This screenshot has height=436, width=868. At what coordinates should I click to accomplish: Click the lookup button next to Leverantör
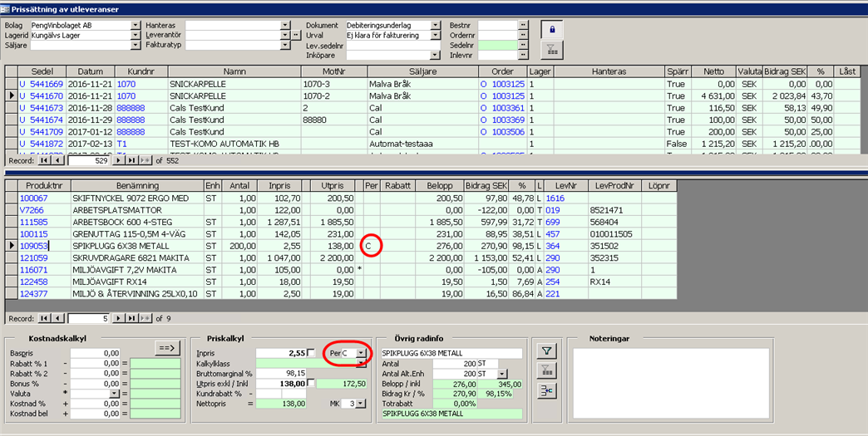click(x=297, y=35)
